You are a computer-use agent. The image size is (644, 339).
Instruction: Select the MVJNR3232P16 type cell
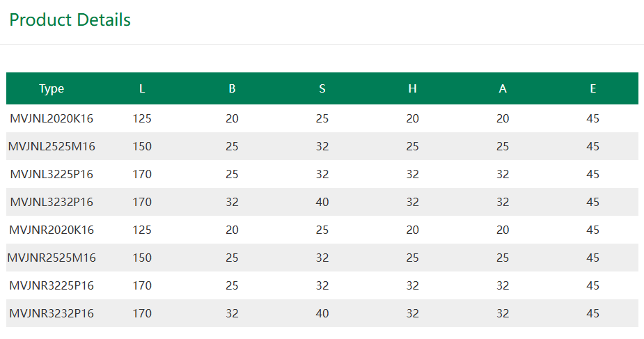pyautogui.click(x=52, y=313)
